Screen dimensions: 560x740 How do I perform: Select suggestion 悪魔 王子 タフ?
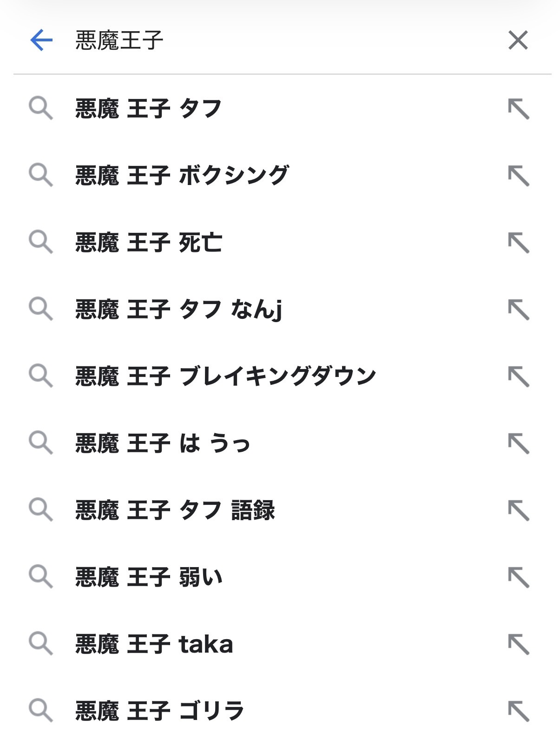pyautogui.click(x=149, y=109)
